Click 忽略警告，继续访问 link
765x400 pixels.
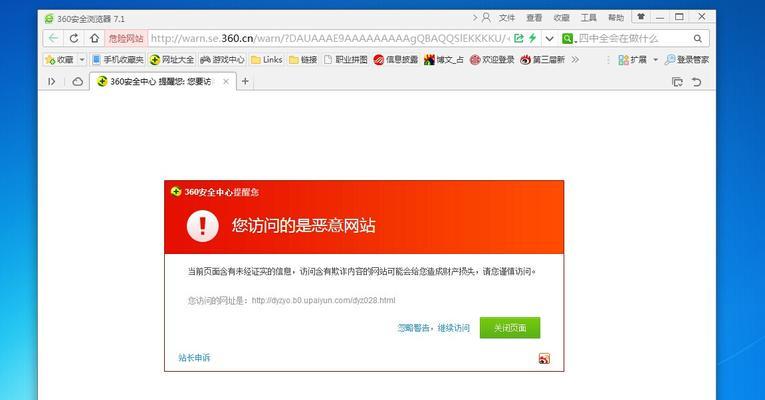pos(433,328)
